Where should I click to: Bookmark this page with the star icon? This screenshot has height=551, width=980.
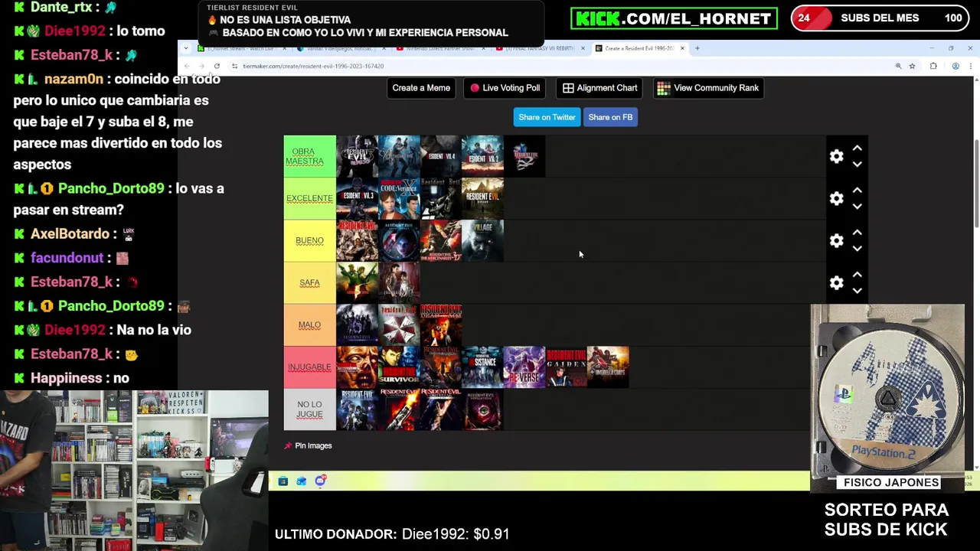(912, 66)
